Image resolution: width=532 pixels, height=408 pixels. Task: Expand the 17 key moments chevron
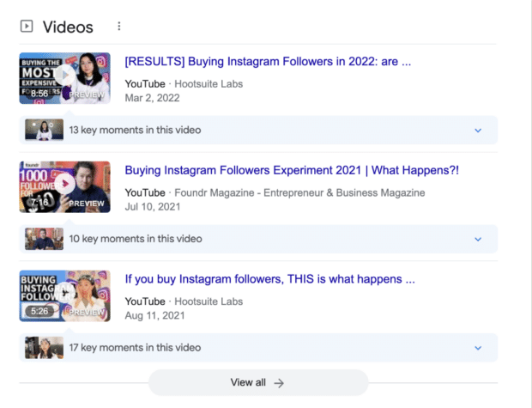coord(478,348)
